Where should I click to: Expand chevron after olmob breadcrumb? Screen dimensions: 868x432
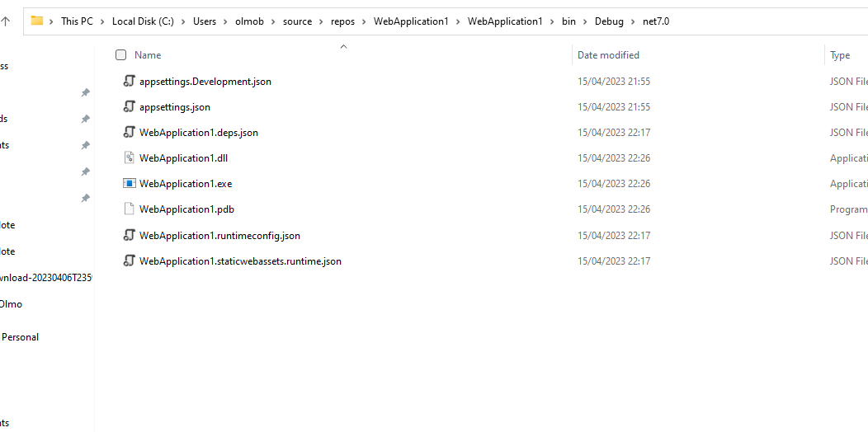pyautogui.click(x=273, y=21)
